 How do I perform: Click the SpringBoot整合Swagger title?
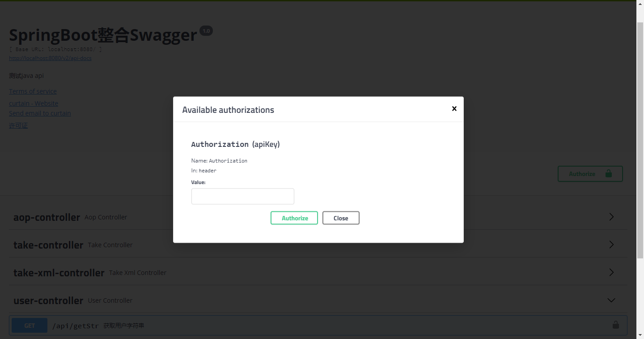click(103, 35)
